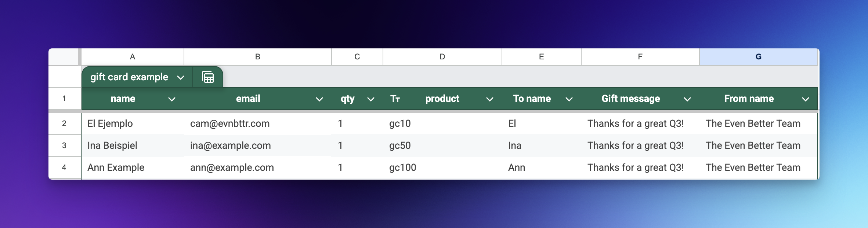Select row 1 header number
The width and height of the screenshot is (868, 228).
coord(64,98)
